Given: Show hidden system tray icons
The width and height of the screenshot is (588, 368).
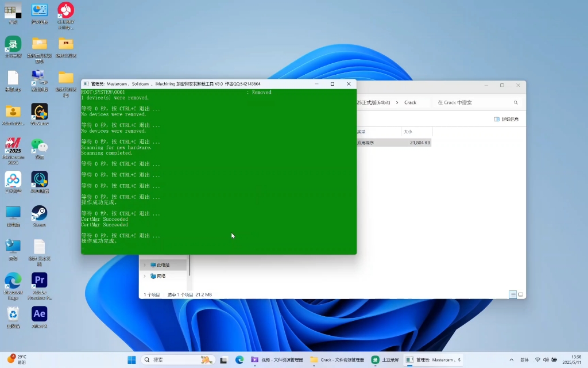Looking at the screenshot, I should pyautogui.click(x=511, y=360).
